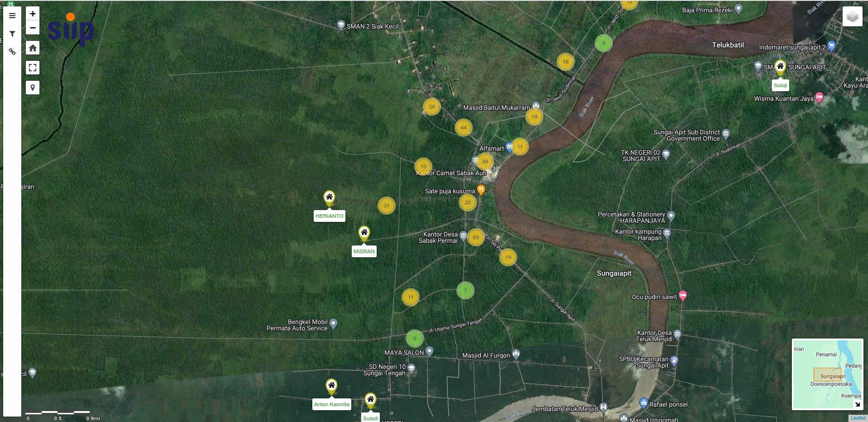Screen dimensions: 868x422
Task: Select the MISRAN house marker
Action: tap(364, 233)
